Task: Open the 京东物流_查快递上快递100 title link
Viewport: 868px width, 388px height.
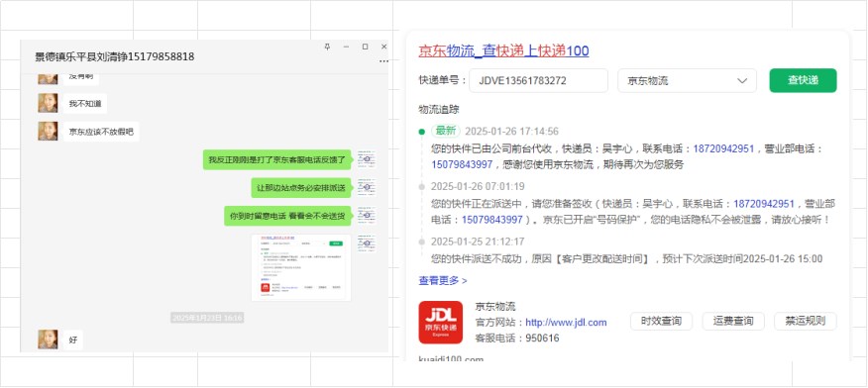Action: pyautogui.click(x=503, y=51)
